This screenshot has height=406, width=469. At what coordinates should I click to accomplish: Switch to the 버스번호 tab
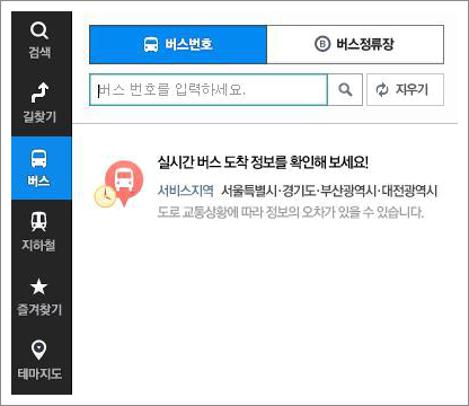(178, 44)
